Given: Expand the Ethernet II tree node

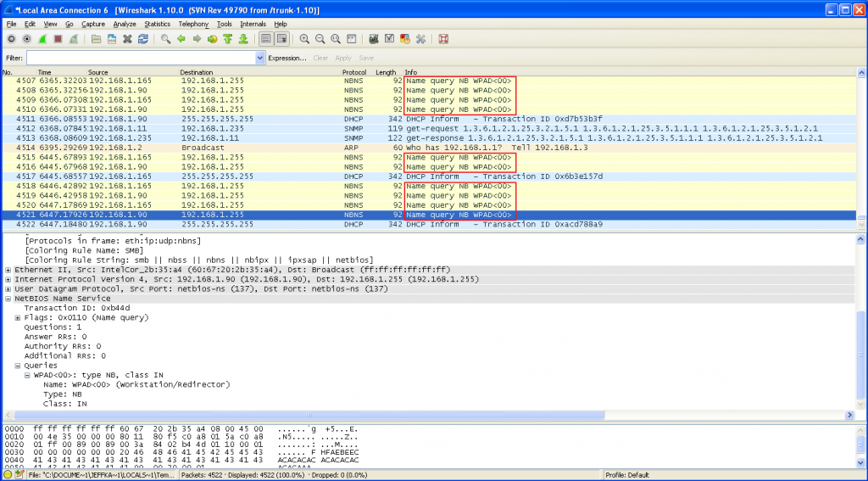Looking at the screenshot, I should (x=8, y=269).
